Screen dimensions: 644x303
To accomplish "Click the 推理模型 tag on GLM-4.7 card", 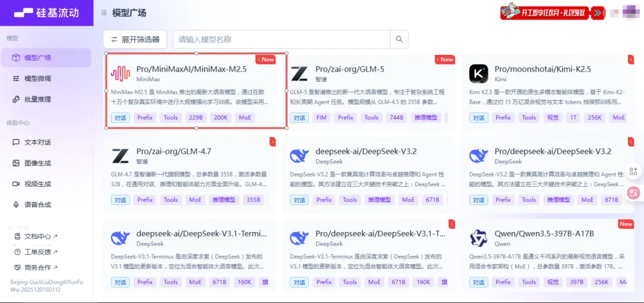I will [224, 200].
